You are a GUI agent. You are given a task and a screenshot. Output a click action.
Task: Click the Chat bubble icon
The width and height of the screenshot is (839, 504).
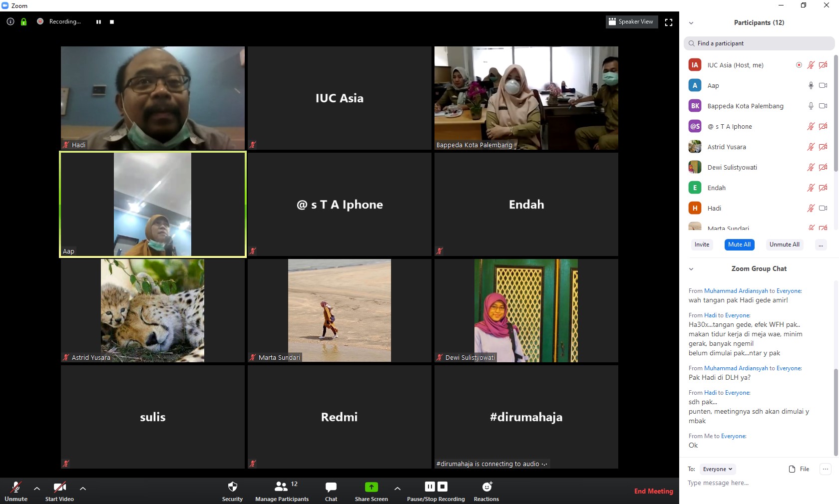[x=331, y=487]
